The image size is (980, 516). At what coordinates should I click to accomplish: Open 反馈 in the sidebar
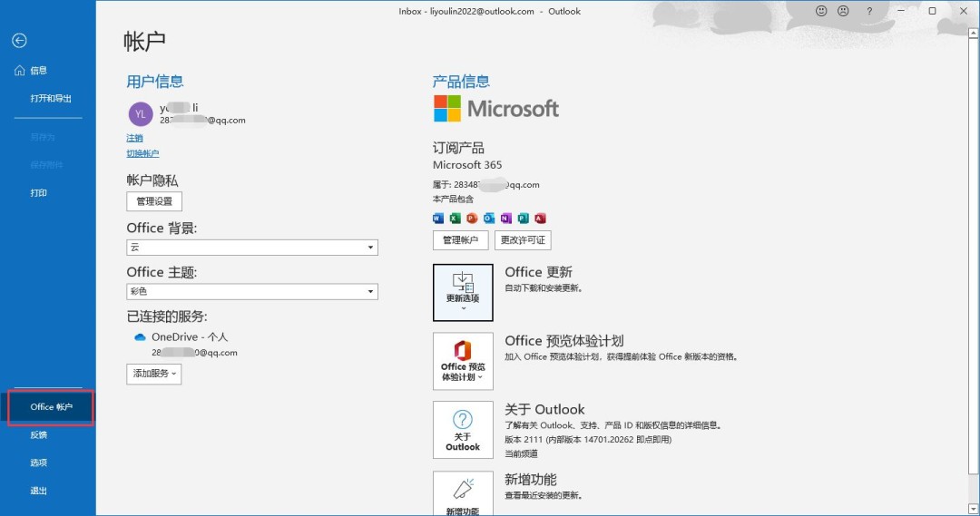(39, 434)
